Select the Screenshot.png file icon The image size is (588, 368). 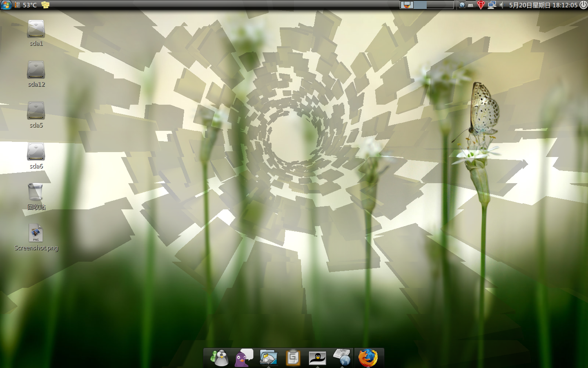click(x=36, y=233)
